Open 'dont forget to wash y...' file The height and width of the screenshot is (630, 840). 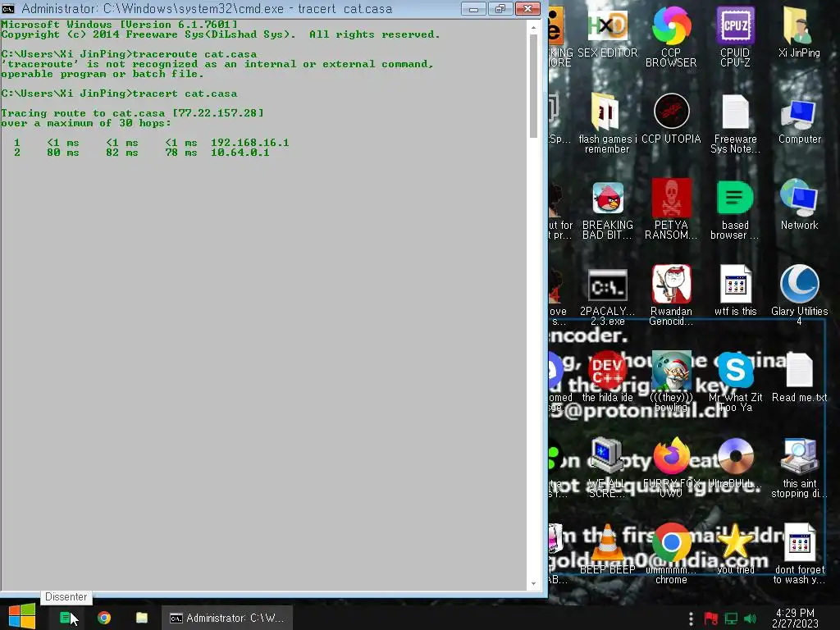[799, 554]
